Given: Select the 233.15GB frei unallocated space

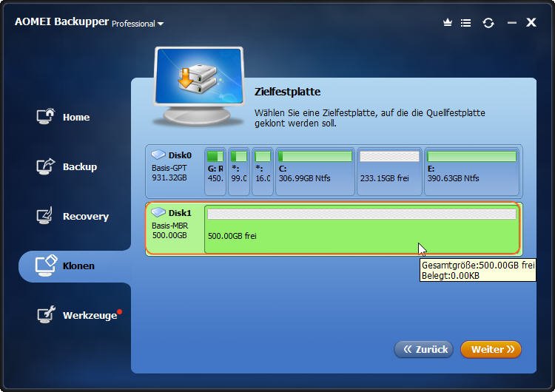Looking at the screenshot, I should pos(389,172).
